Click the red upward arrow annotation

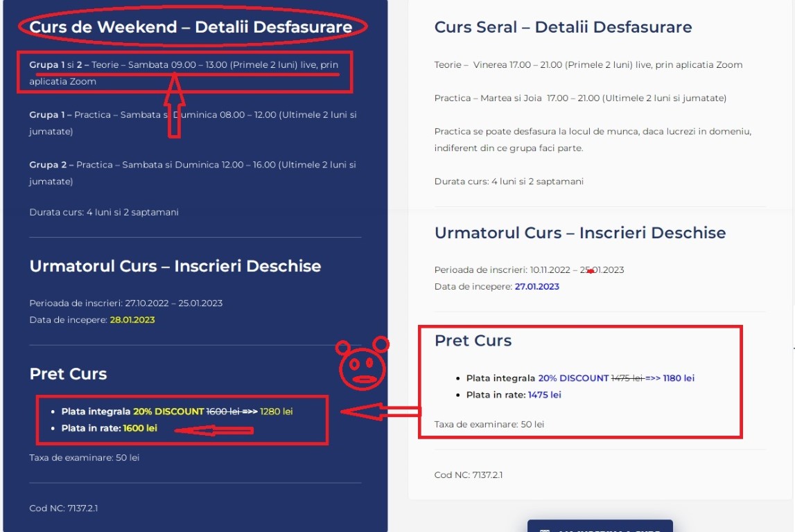[x=174, y=106]
